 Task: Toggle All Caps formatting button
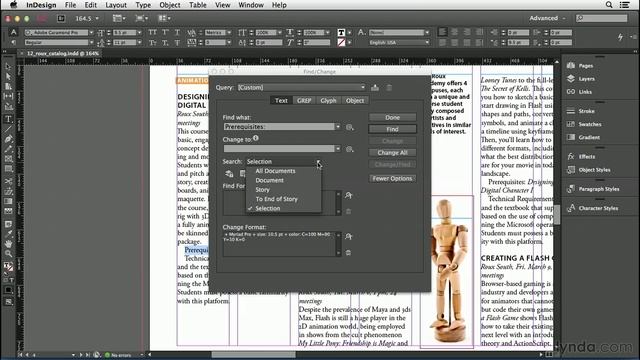pyautogui.click(x=153, y=32)
